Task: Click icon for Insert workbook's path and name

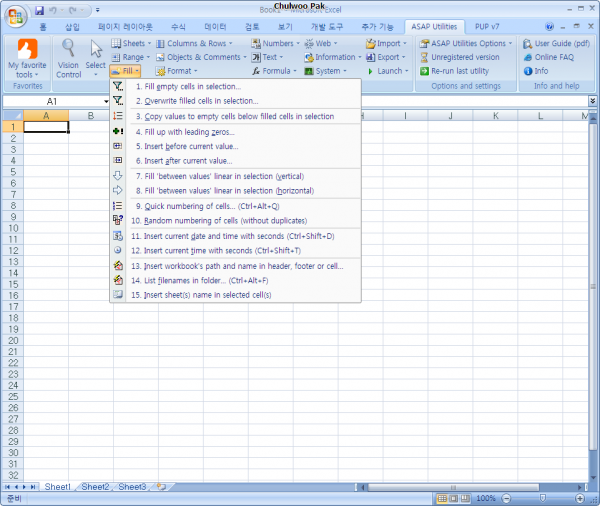Action: (x=118, y=265)
